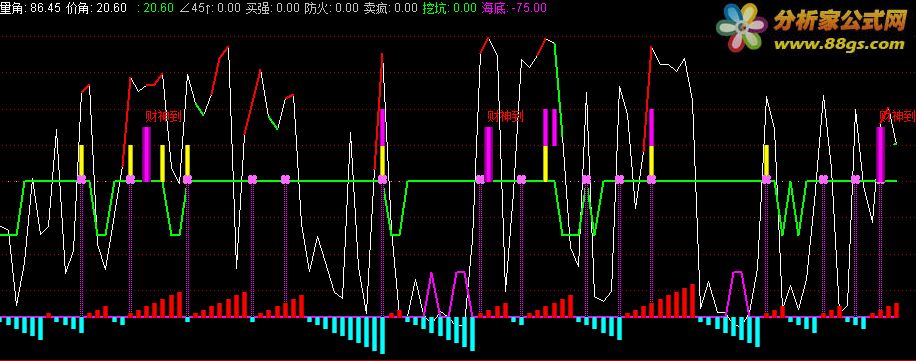Select the ∠45↑: 0.00 indicator label
The image size is (916, 361).
tap(209, 8)
